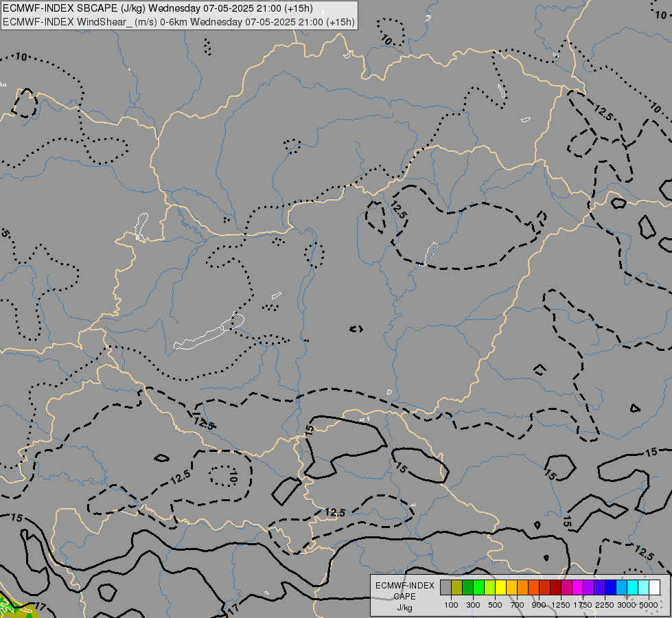Click the legend value 500

tap(495, 605)
